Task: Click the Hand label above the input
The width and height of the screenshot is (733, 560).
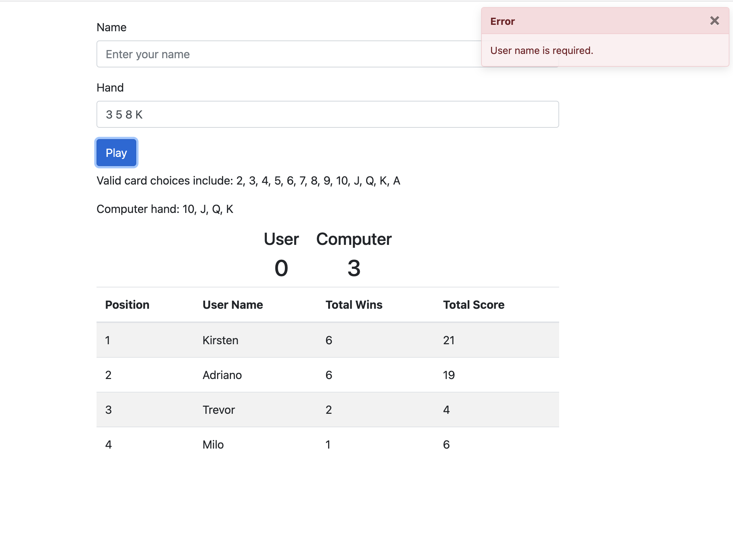Action: [110, 87]
